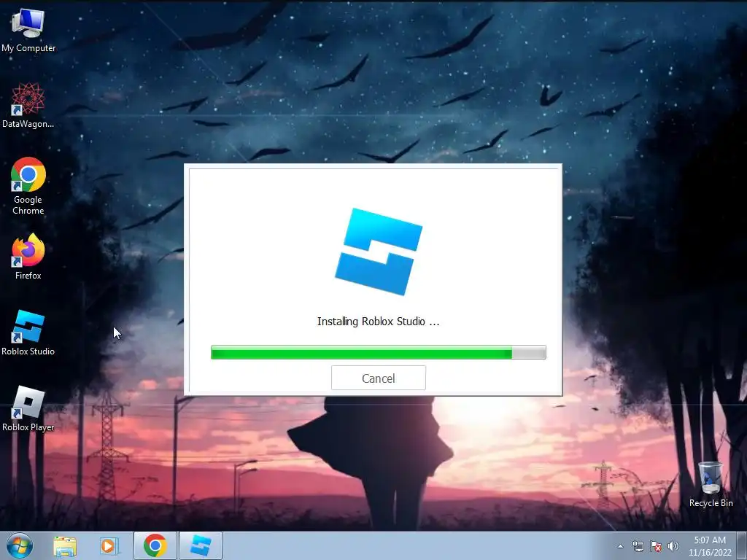
Task: Open File Explorer from the taskbar
Action: (65, 545)
